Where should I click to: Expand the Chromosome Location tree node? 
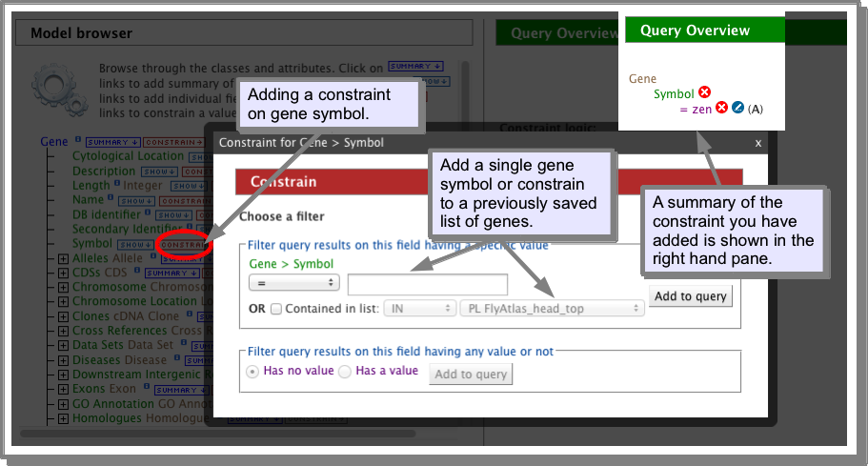[63, 302]
